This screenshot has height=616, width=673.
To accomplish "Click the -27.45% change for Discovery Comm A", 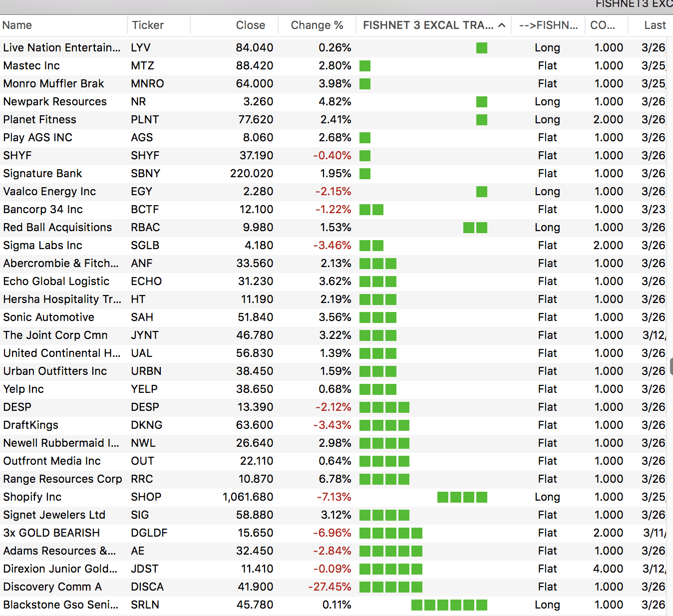I will [x=330, y=587].
